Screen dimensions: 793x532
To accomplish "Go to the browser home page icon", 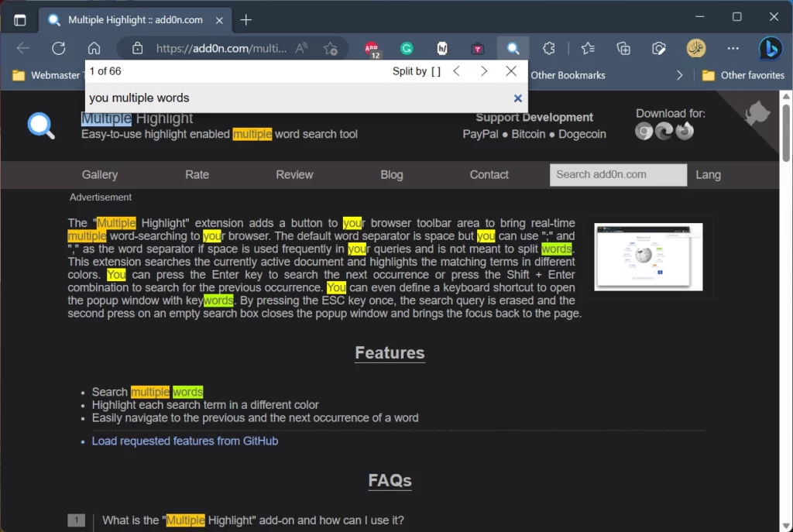I will [94, 49].
